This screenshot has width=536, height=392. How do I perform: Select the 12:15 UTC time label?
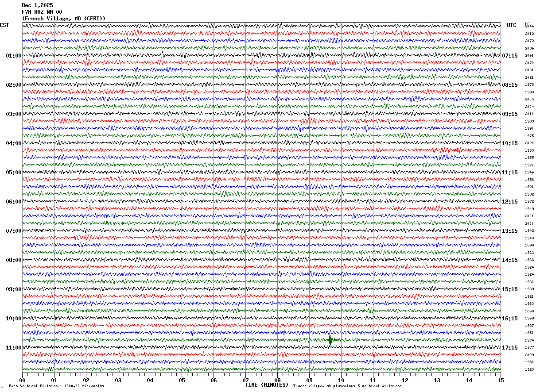click(x=510, y=202)
